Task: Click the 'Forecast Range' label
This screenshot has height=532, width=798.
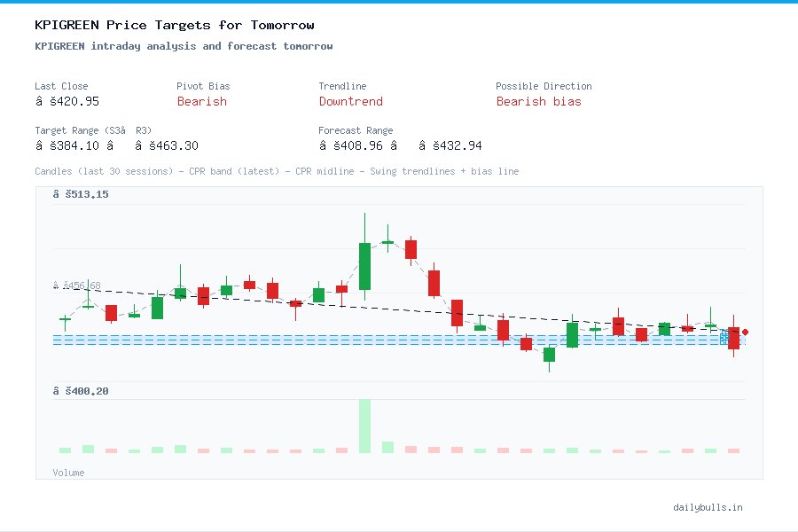Action: pos(356,130)
